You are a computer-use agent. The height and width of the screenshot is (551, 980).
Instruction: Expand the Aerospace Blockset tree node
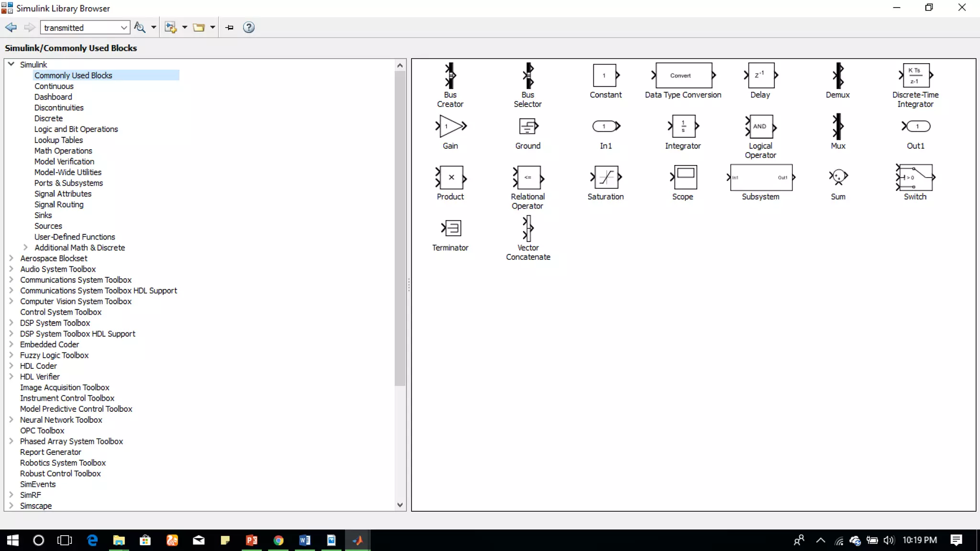point(11,258)
